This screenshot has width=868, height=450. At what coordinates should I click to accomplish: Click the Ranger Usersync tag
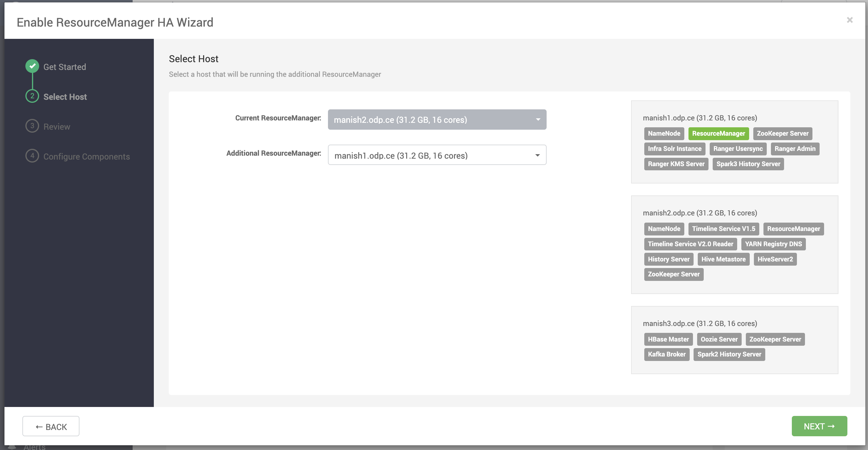pos(738,149)
